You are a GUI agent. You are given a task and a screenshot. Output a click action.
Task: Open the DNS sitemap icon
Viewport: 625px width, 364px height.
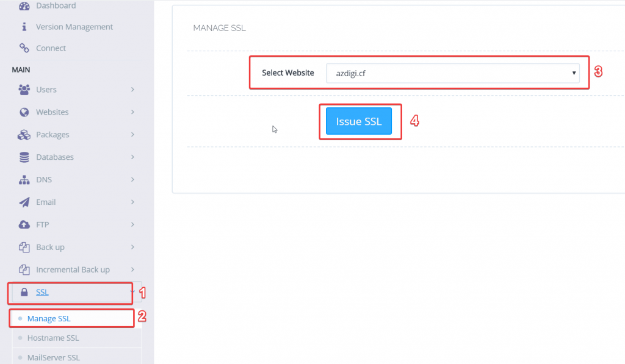coord(24,179)
